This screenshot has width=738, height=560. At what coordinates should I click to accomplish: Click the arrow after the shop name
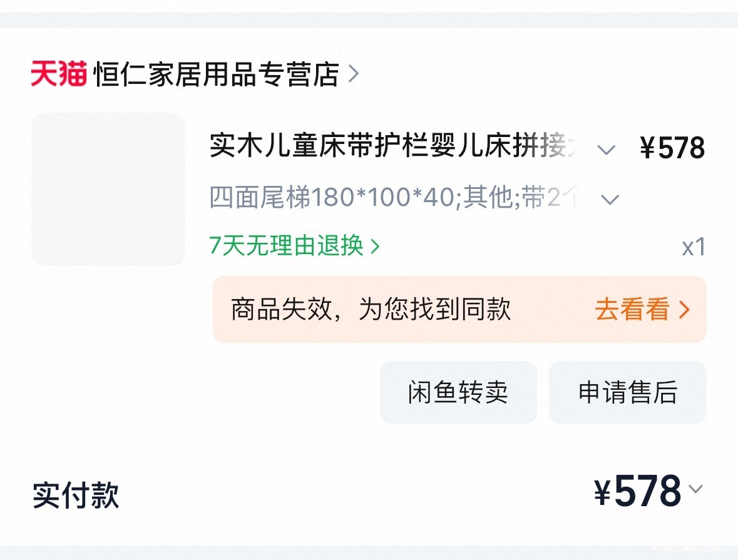pyautogui.click(x=354, y=74)
